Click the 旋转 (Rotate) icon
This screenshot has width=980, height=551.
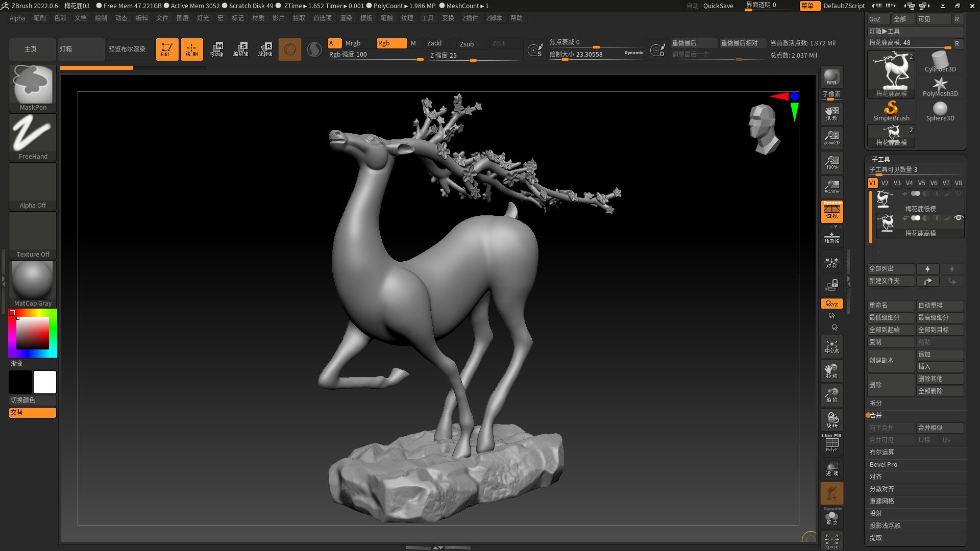tap(831, 419)
